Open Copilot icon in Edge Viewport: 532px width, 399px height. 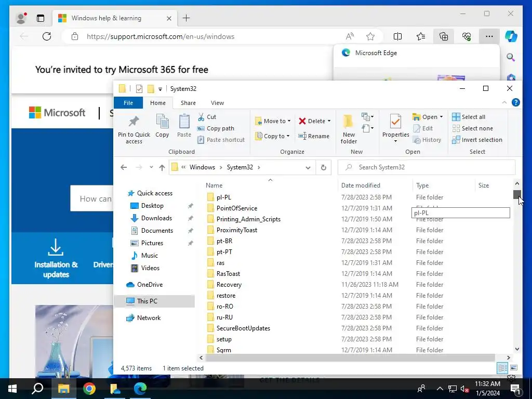tap(511, 36)
